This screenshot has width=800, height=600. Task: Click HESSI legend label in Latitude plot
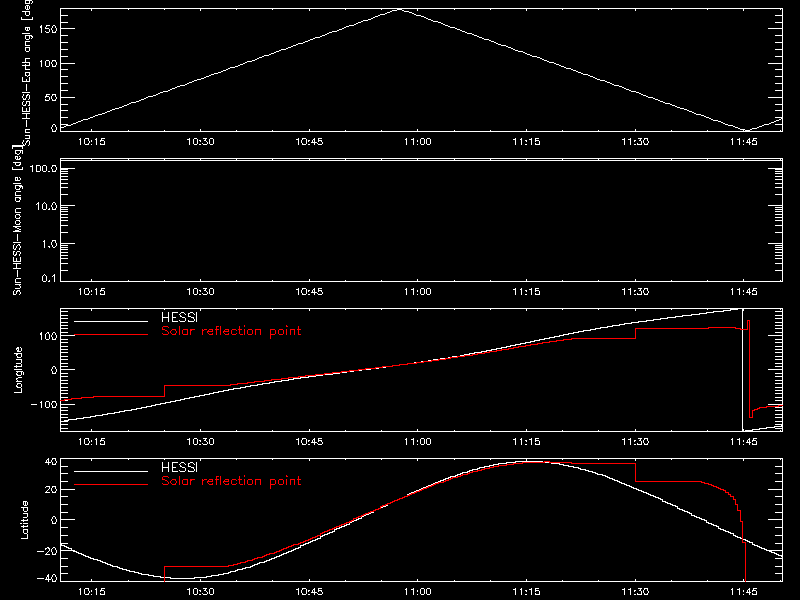tap(179, 467)
